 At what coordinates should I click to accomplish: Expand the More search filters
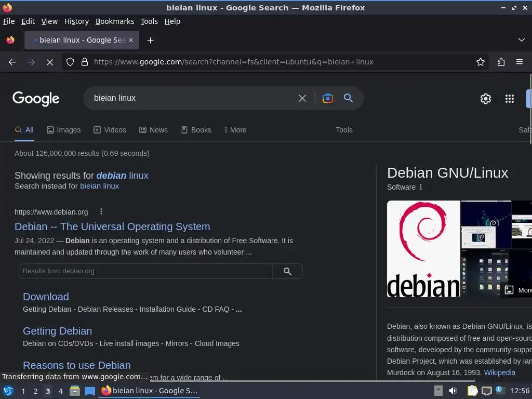[235, 130]
